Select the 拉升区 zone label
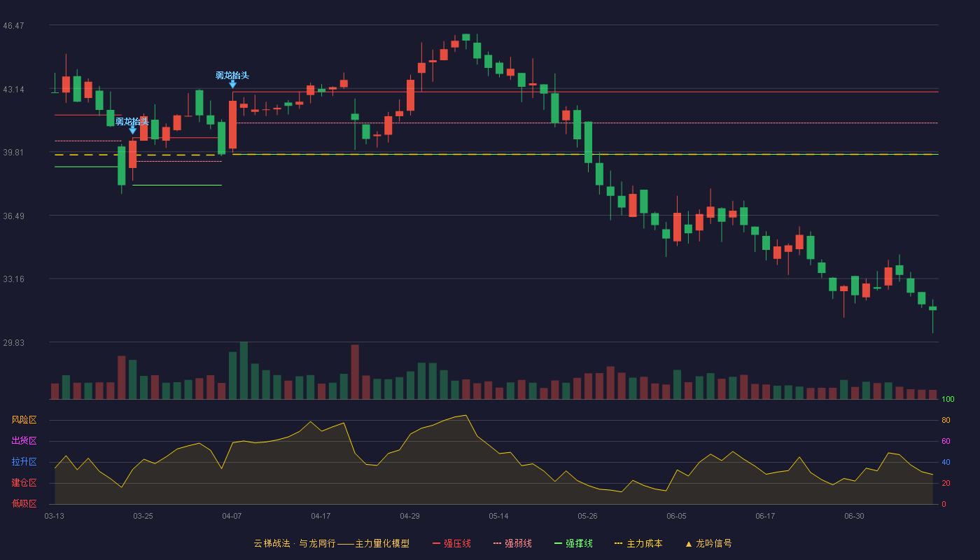The image size is (980, 560). (x=24, y=462)
